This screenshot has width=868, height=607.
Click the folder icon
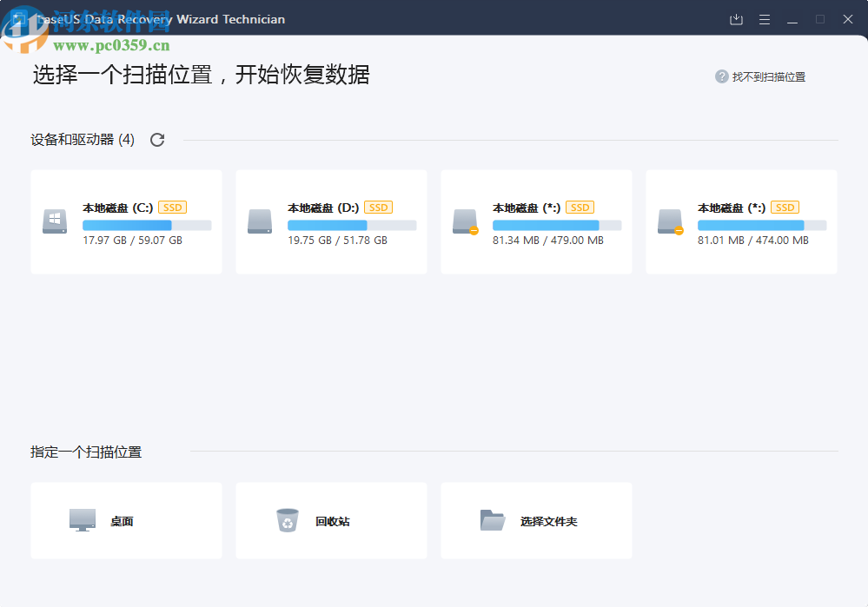493,520
